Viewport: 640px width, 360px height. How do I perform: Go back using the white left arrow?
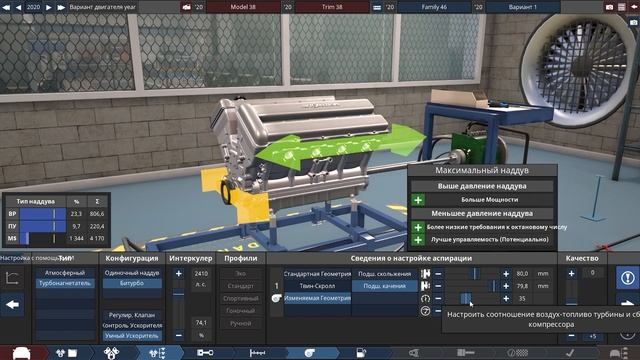point(13,304)
